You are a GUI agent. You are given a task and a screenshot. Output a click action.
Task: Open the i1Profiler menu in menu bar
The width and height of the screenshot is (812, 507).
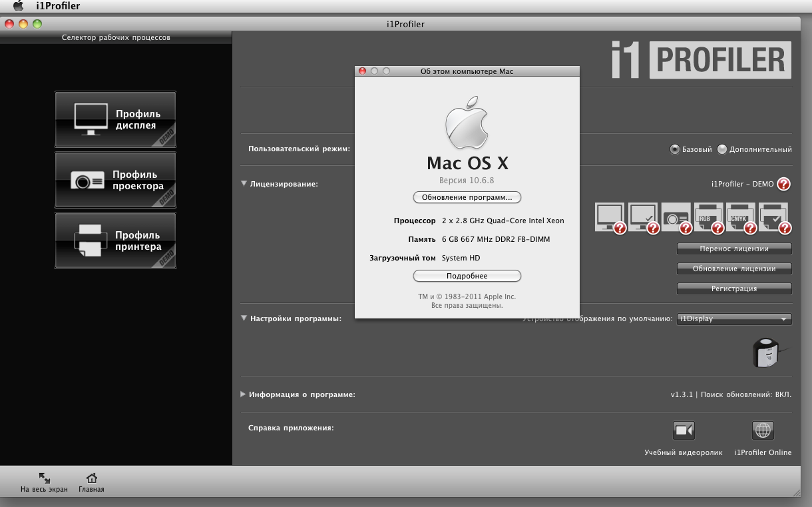tap(58, 7)
